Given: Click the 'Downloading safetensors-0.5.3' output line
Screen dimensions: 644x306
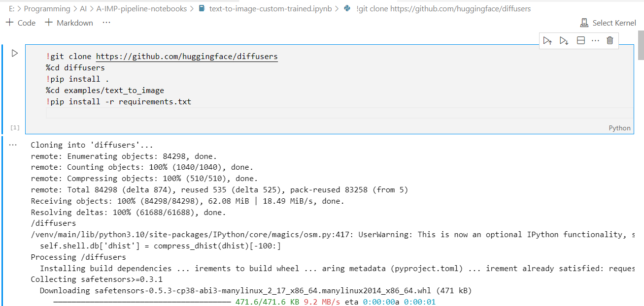Looking at the screenshot, I should pos(256,291).
